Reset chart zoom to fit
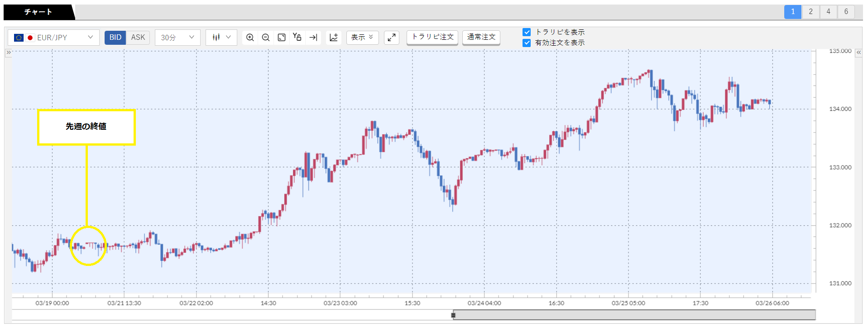868x327 pixels. coord(282,38)
